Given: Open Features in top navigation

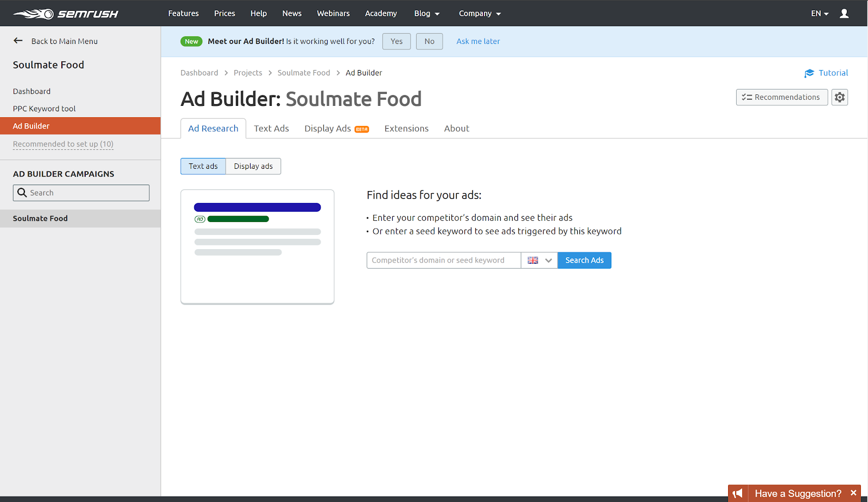Looking at the screenshot, I should [x=183, y=14].
